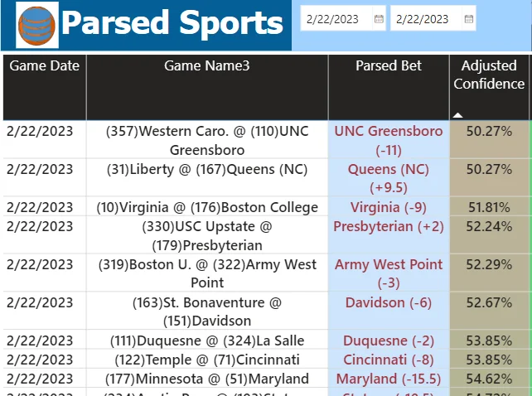The width and height of the screenshot is (532, 396).
Task: Select the Duquesne @ La Salle game
Action: click(206, 340)
